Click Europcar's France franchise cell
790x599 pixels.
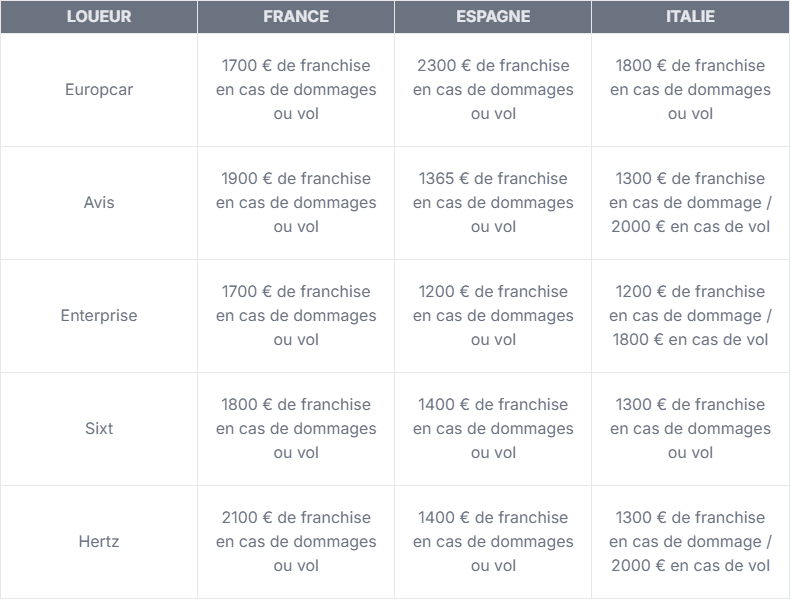[296, 90]
